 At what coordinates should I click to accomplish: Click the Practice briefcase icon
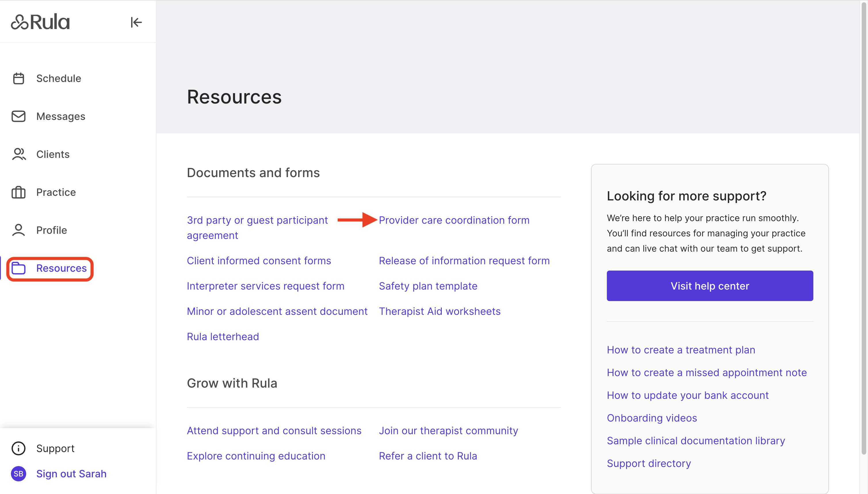tap(19, 192)
